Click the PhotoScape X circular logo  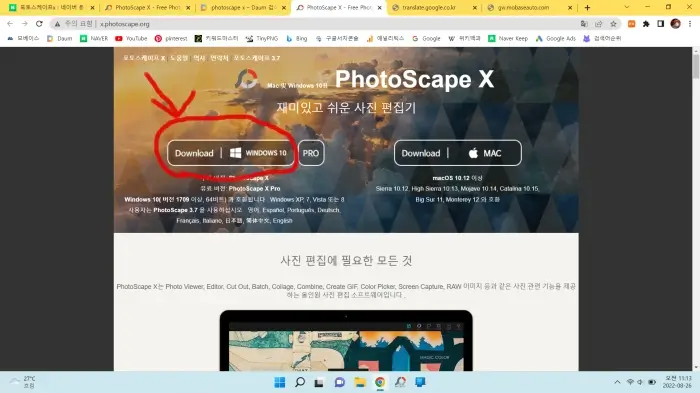pos(246,79)
